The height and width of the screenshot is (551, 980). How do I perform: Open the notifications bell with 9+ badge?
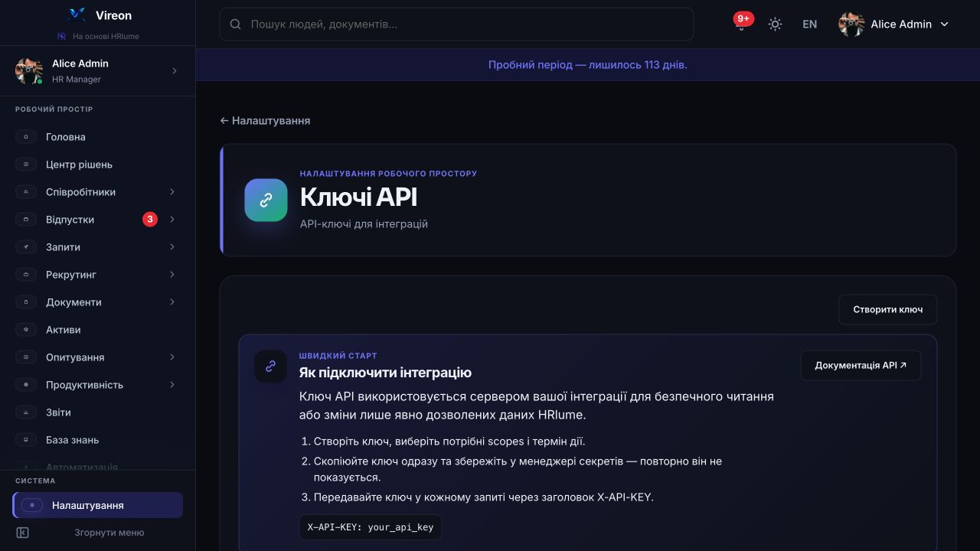741,24
